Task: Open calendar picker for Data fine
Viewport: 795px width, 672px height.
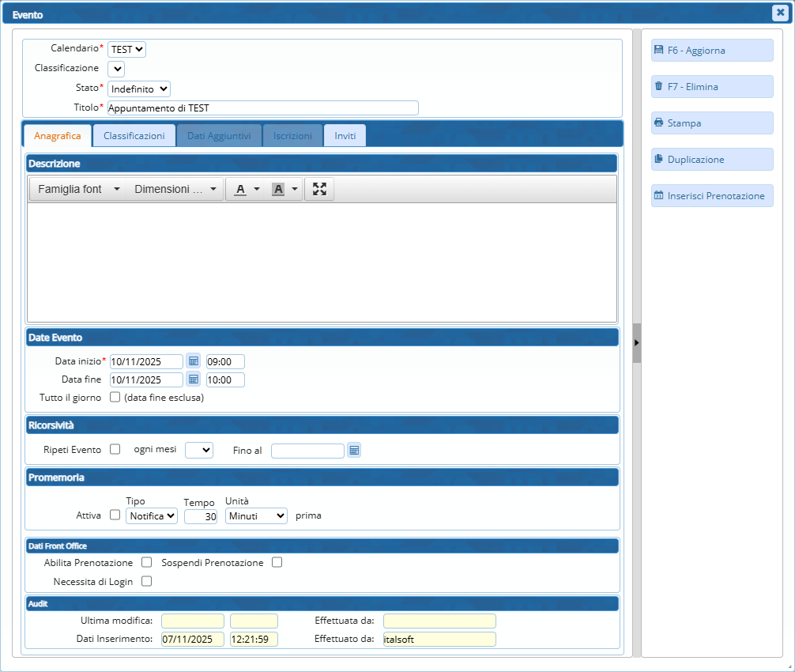Action: point(194,379)
